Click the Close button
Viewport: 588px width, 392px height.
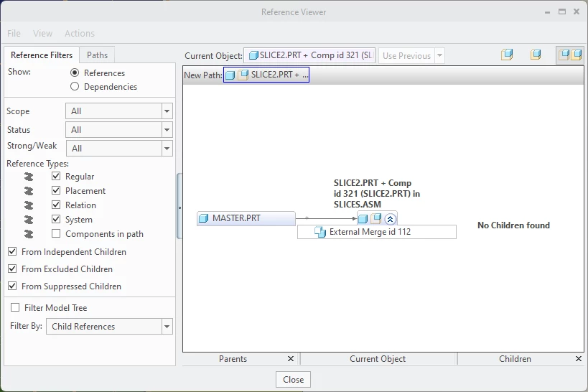pyautogui.click(x=293, y=380)
